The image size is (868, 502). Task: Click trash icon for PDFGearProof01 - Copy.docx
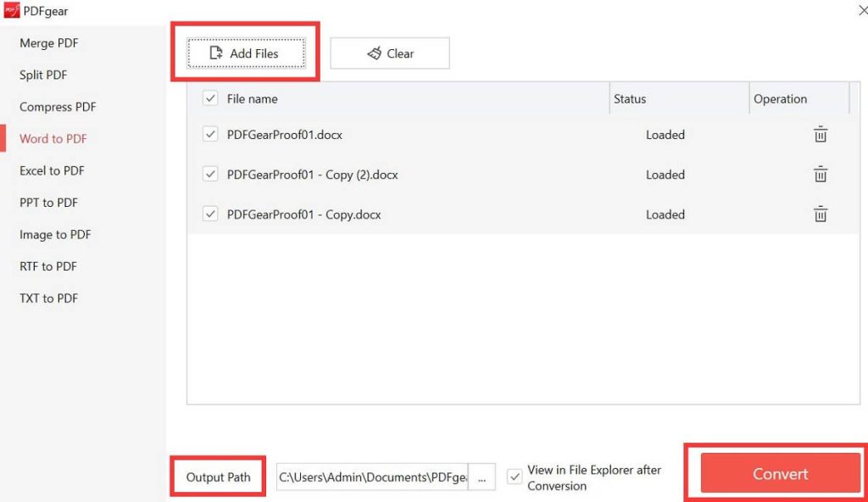click(x=820, y=214)
